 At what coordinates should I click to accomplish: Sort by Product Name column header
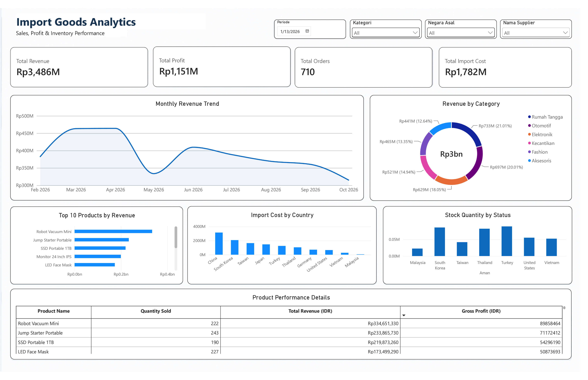coord(54,311)
